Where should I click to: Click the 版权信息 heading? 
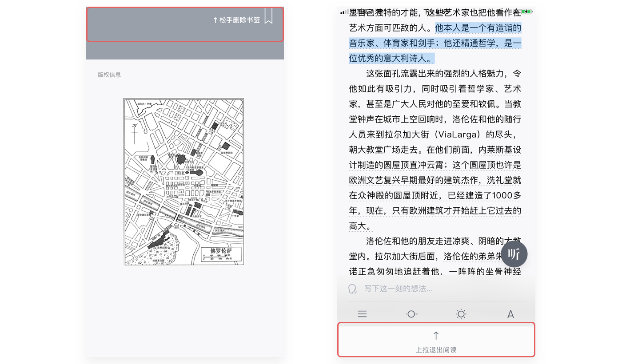(109, 75)
